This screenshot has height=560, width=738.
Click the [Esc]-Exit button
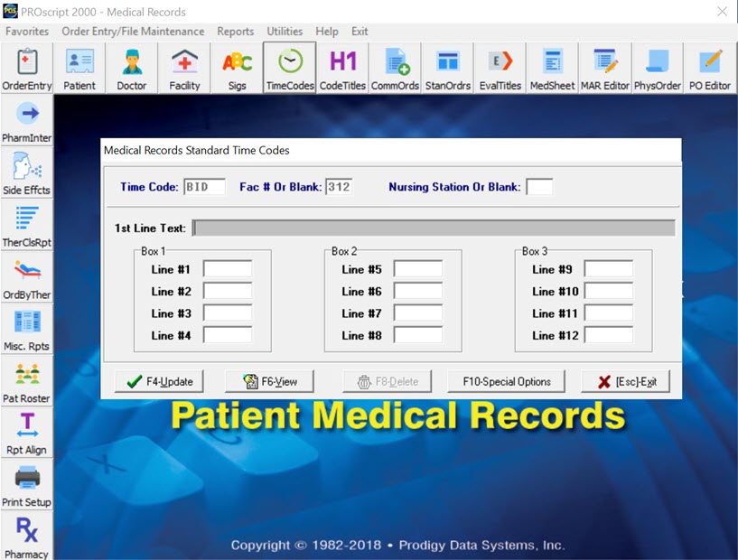627,381
